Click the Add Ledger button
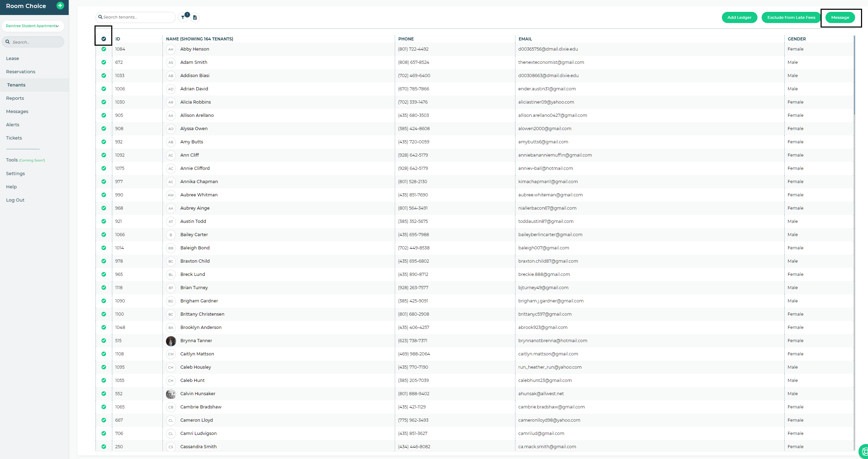868x459 pixels. pyautogui.click(x=739, y=17)
